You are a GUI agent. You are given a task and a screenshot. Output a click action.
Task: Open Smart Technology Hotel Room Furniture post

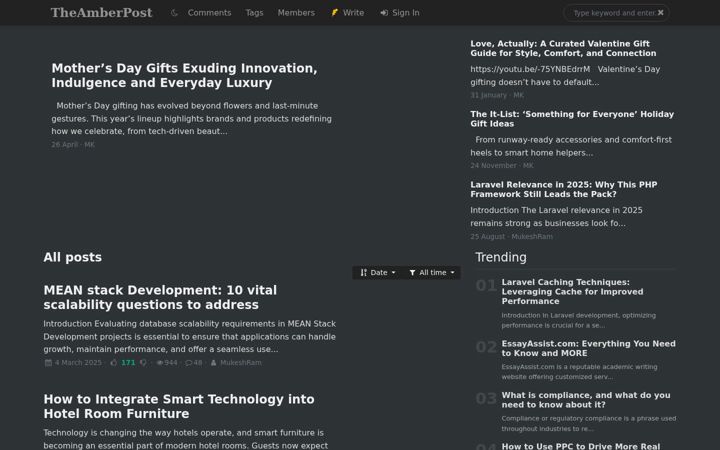[179, 406]
